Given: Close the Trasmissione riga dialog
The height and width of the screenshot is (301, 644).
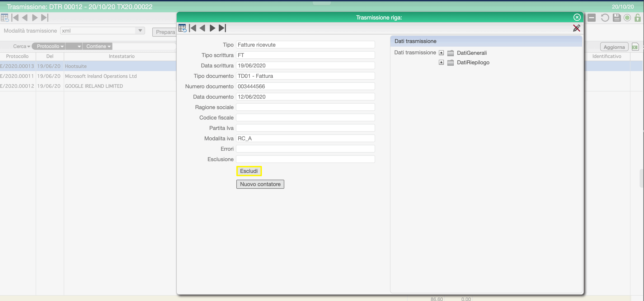Looking at the screenshot, I should click(577, 17).
